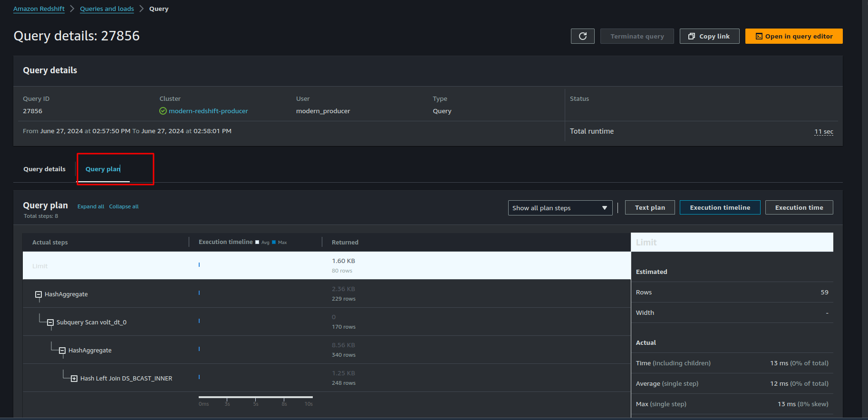The image size is (868, 420).
Task: Click the green cluster status check icon
Action: pyautogui.click(x=163, y=111)
